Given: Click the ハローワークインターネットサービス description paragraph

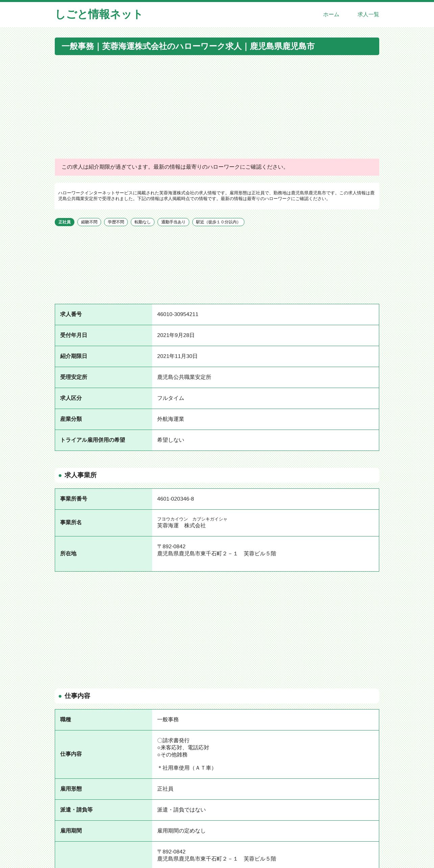Looking at the screenshot, I should tap(217, 196).
